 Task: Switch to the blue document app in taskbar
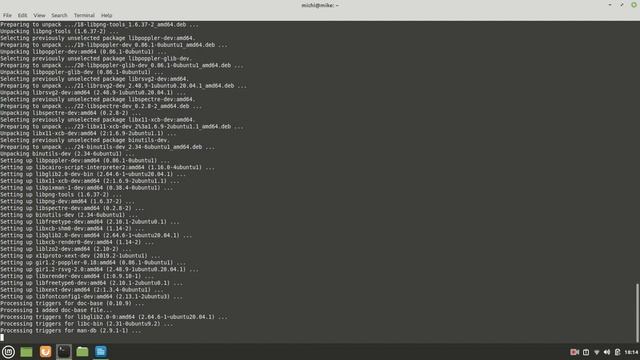tap(101, 351)
